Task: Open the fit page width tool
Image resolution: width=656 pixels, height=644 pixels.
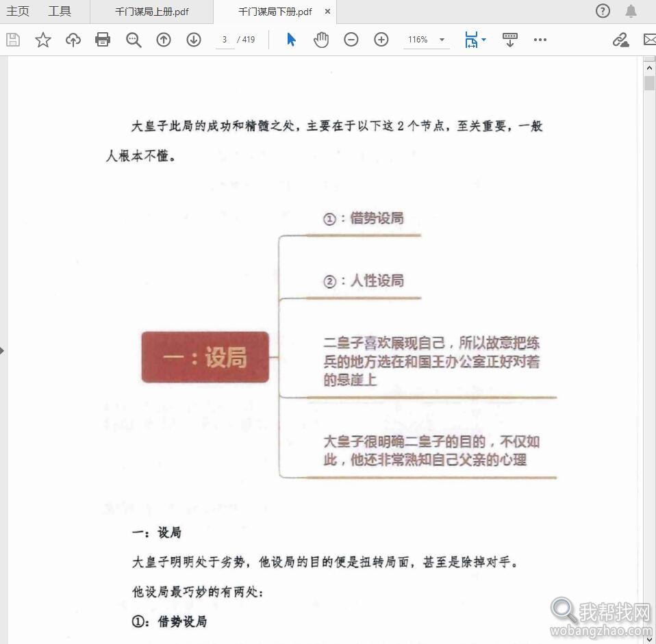Action: coord(471,40)
